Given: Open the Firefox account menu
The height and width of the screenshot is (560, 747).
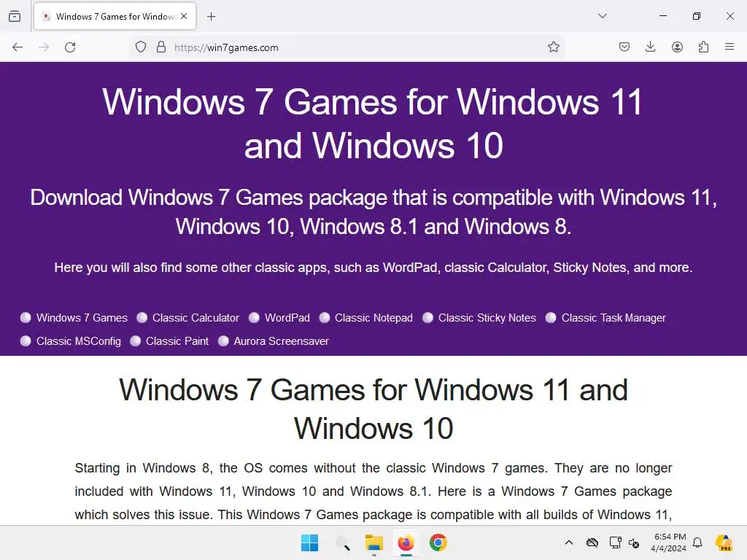Looking at the screenshot, I should [x=677, y=47].
